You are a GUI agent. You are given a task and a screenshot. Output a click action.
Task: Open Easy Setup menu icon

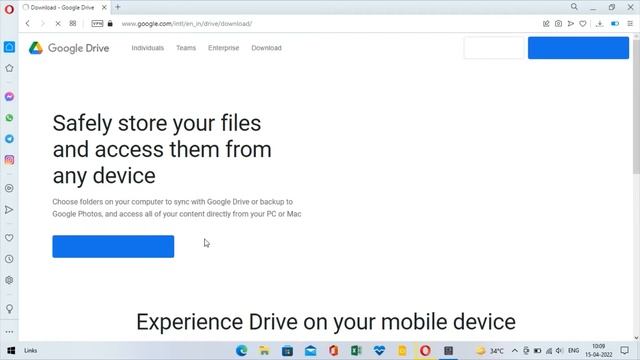630,24
